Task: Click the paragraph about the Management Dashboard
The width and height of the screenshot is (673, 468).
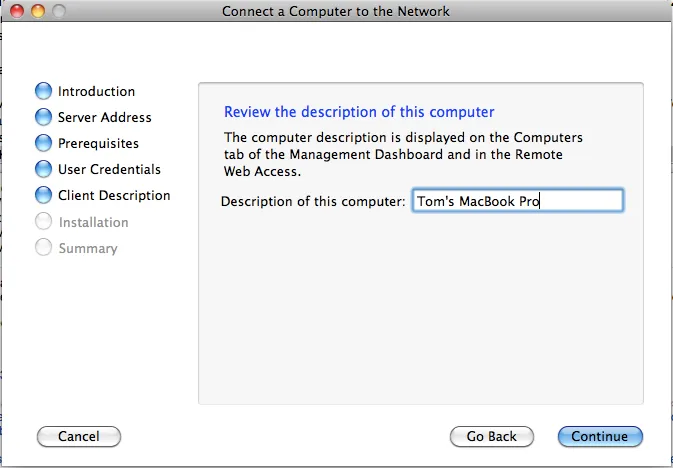Action: coord(403,155)
